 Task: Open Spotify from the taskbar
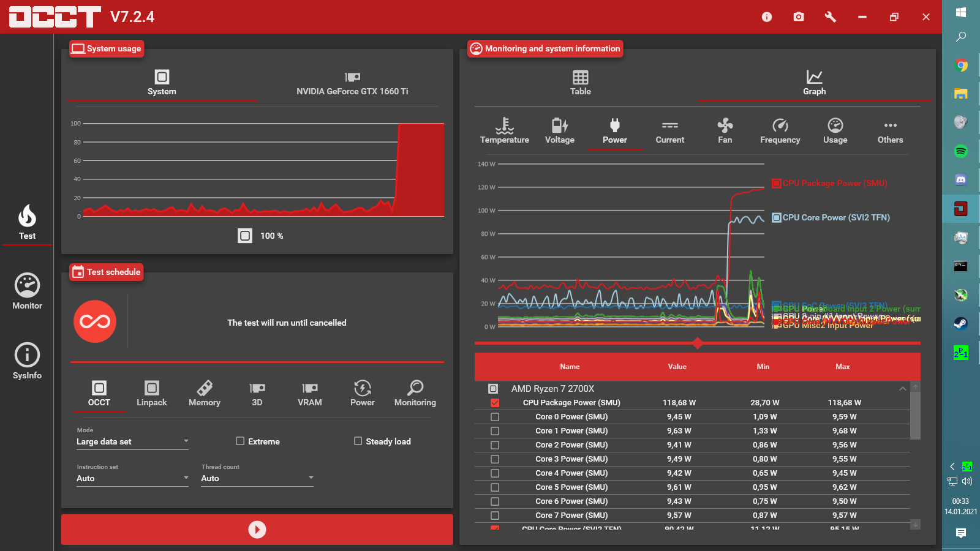point(961,151)
